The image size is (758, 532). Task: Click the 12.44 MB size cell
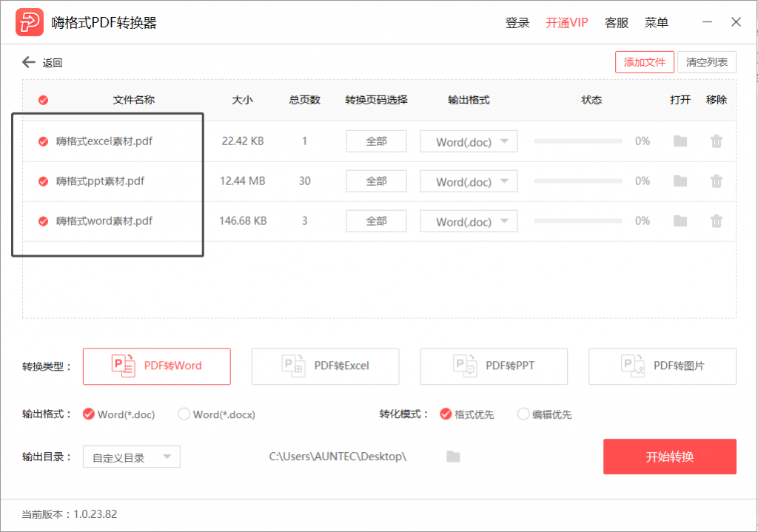coord(243,181)
